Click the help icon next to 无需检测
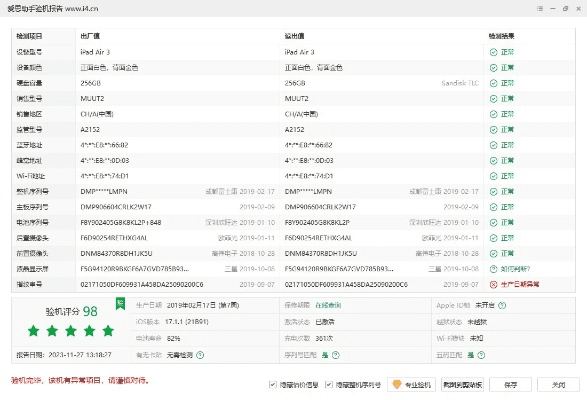 coord(200,355)
